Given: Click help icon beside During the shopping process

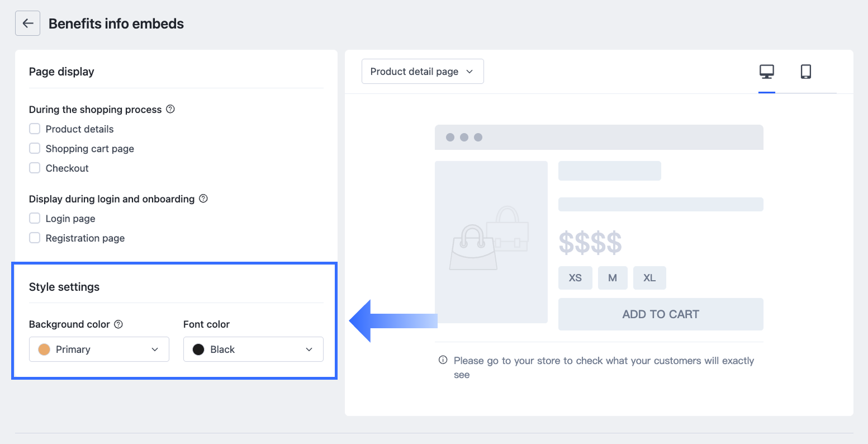Looking at the screenshot, I should (x=170, y=109).
